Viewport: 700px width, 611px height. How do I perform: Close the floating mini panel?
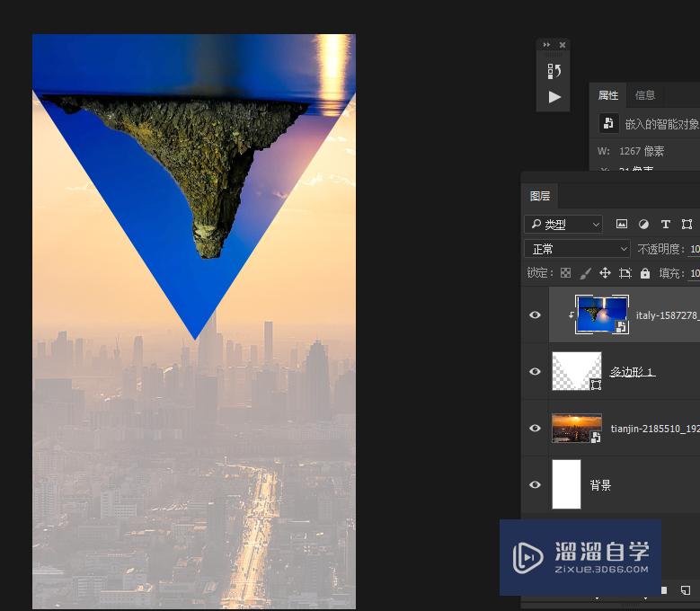pyautogui.click(x=563, y=45)
